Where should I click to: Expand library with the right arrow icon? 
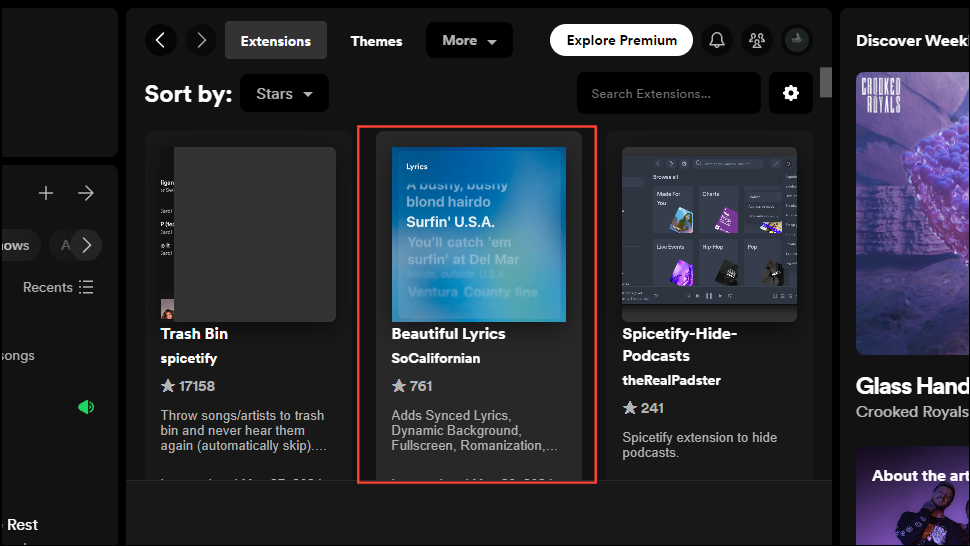(x=86, y=193)
